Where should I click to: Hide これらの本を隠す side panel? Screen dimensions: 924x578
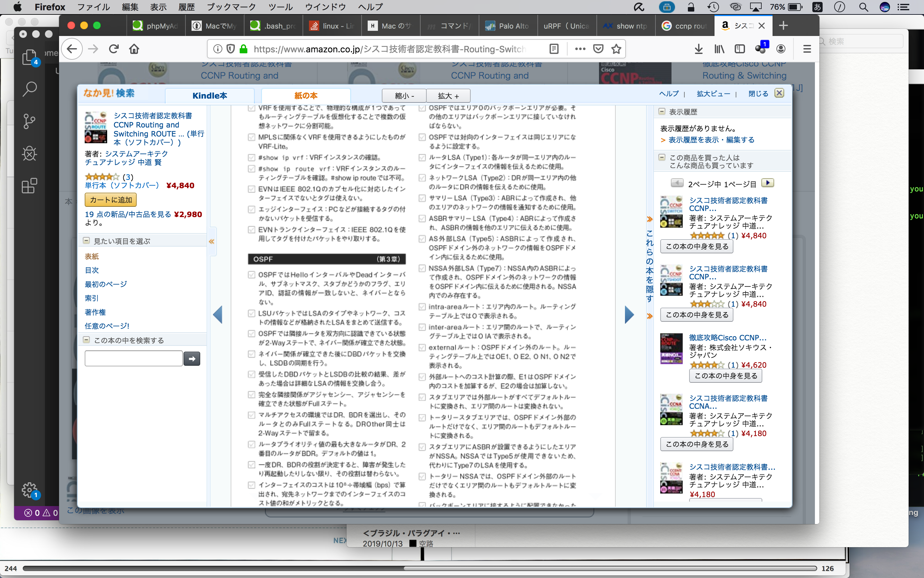649,267
